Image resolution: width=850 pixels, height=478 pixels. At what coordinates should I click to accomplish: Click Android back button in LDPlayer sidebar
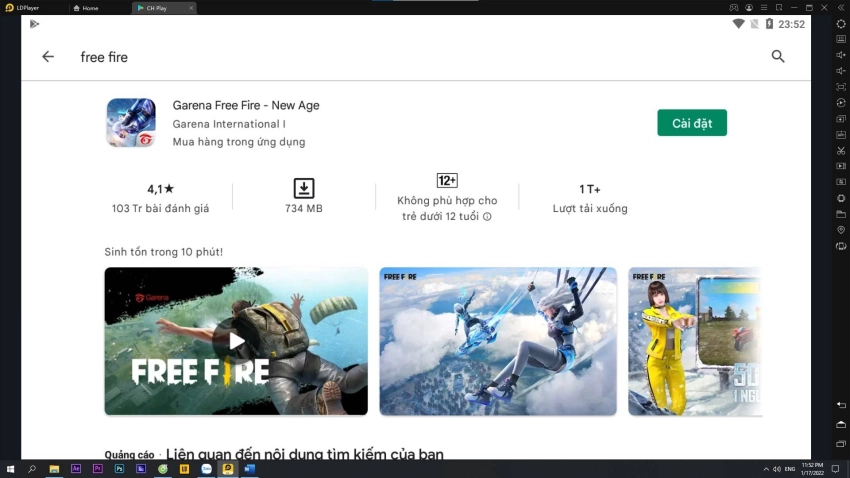click(841, 405)
